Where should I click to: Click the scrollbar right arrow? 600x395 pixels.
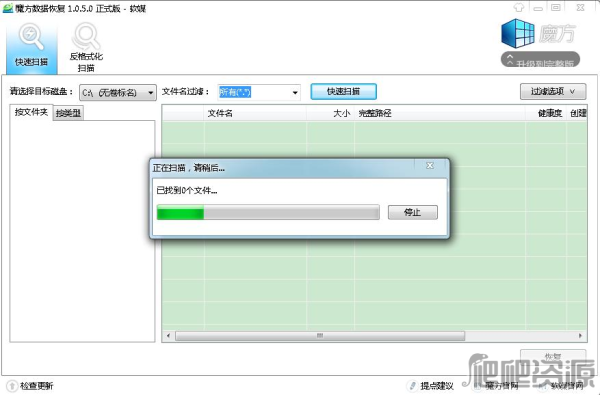(x=580, y=336)
